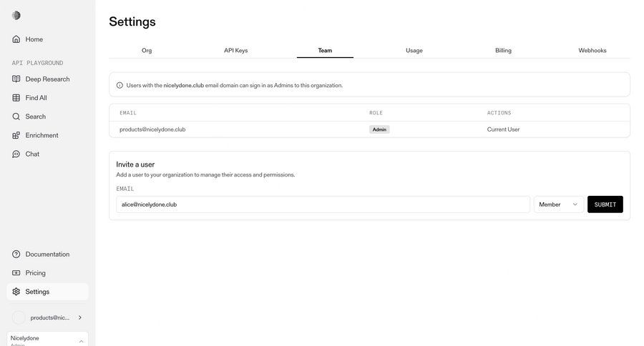This screenshot has width=644, height=346.
Task: Open the Billing tab
Action: [x=503, y=51]
